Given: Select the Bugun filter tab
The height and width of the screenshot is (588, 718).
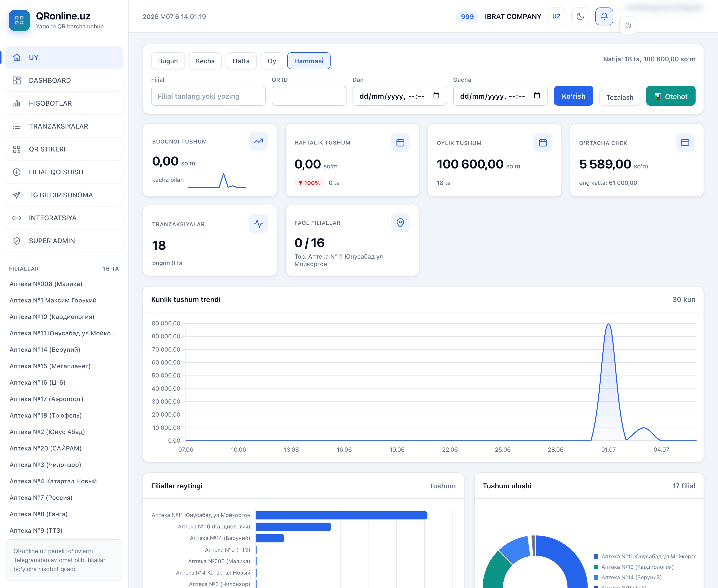Looking at the screenshot, I should click(168, 61).
